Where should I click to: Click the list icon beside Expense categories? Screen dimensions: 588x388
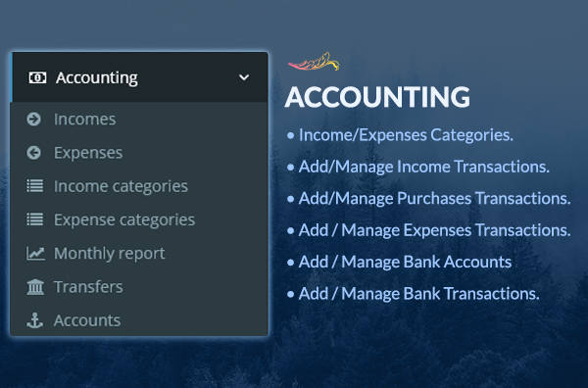(x=34, y=219)
